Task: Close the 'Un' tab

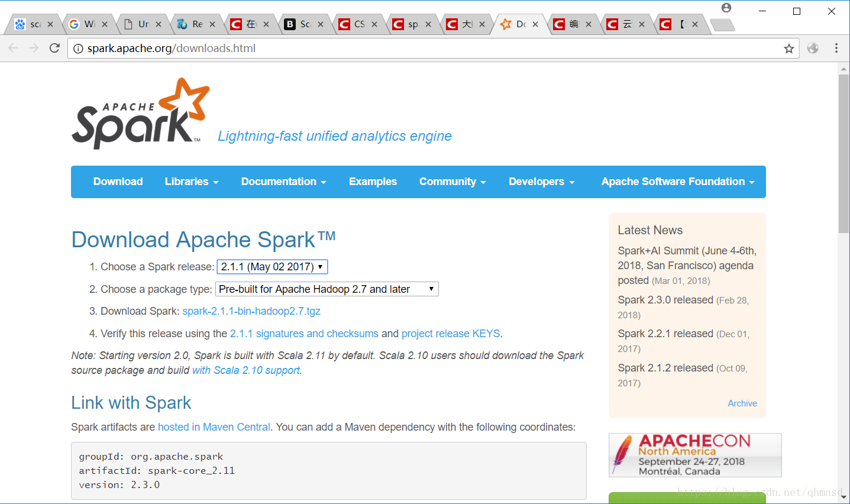Action: coord(159,24)
